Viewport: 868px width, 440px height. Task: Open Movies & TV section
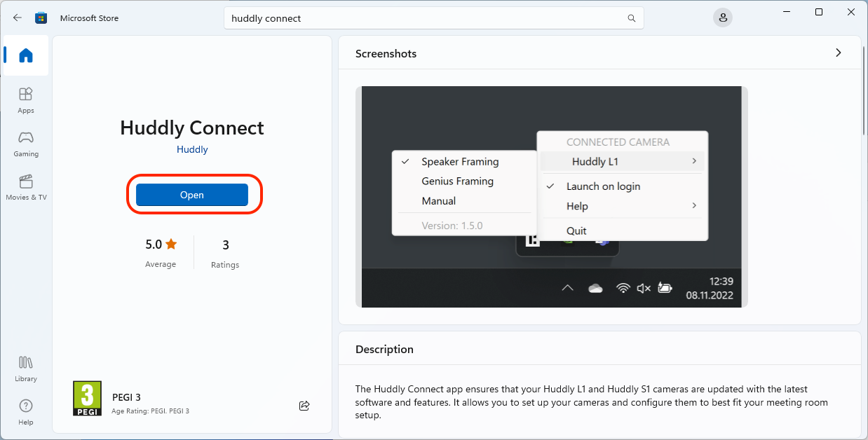point(26,187)
